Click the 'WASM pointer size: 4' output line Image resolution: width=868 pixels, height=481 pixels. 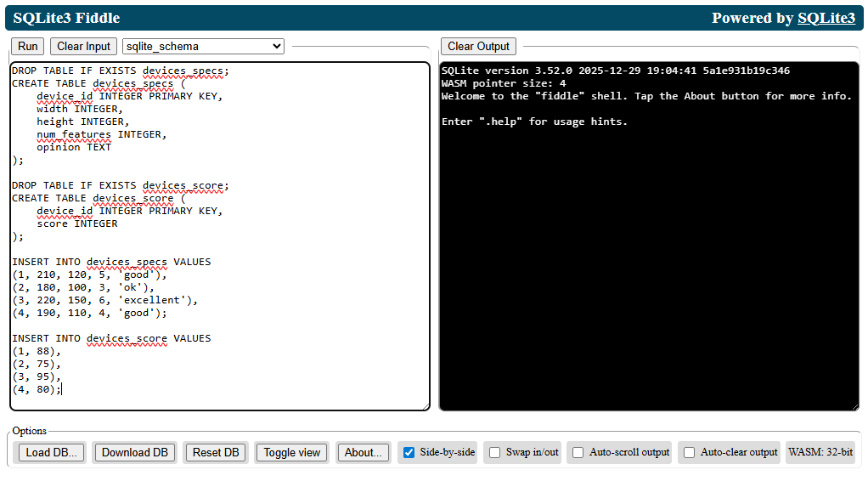pos(504,83)
